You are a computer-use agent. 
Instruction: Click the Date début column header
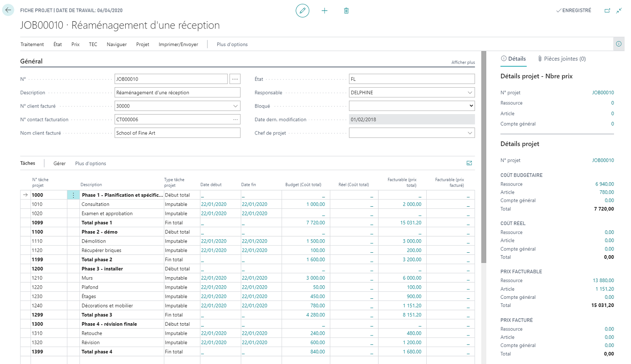coord(211,185)
